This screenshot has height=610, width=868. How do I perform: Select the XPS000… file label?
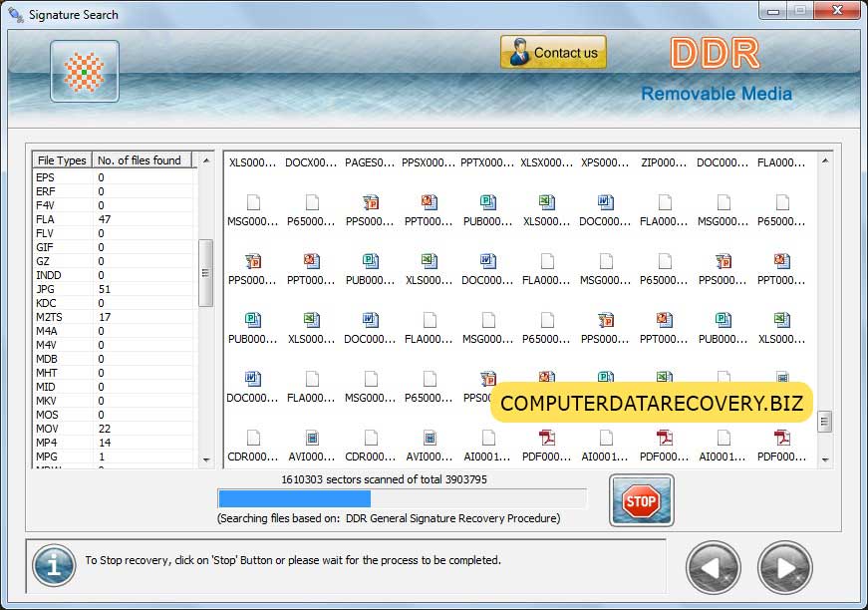coord(605,162)
